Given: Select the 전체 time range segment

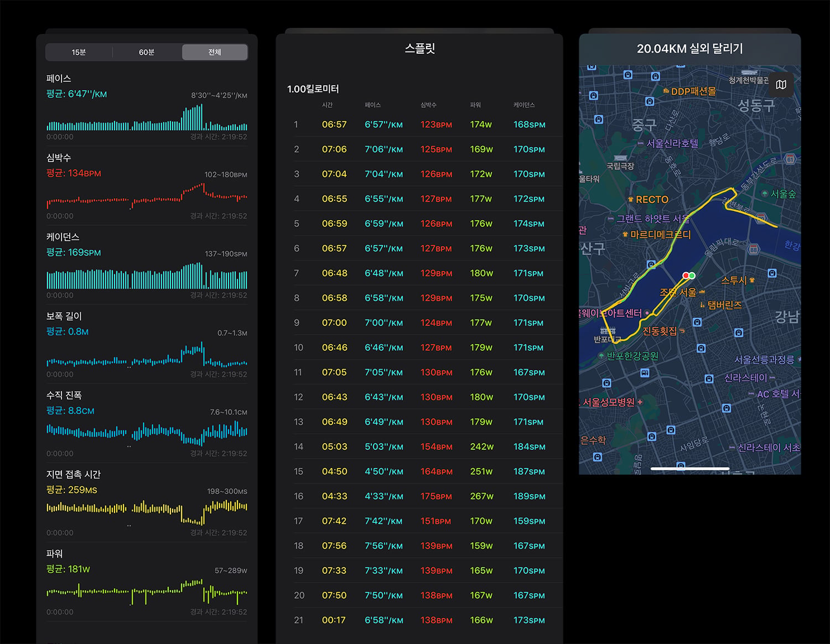Looking at the screenshot, I should 215,52.
